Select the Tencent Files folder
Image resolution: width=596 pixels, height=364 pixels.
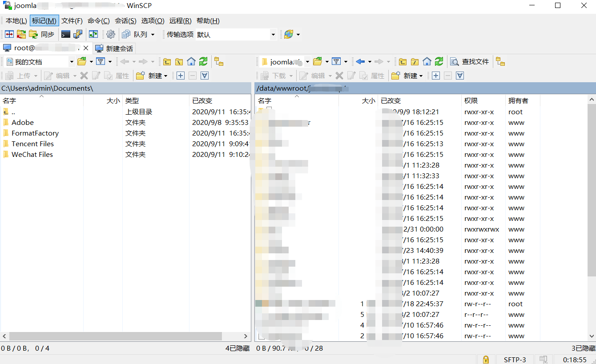pos(32,144)
